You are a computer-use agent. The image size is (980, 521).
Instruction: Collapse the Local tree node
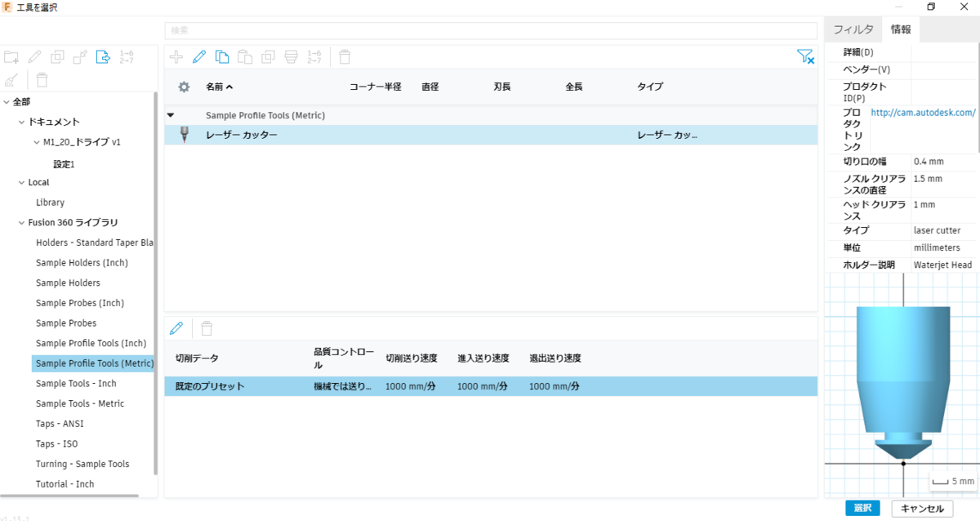pyautogui.click(x=21, y=182)
